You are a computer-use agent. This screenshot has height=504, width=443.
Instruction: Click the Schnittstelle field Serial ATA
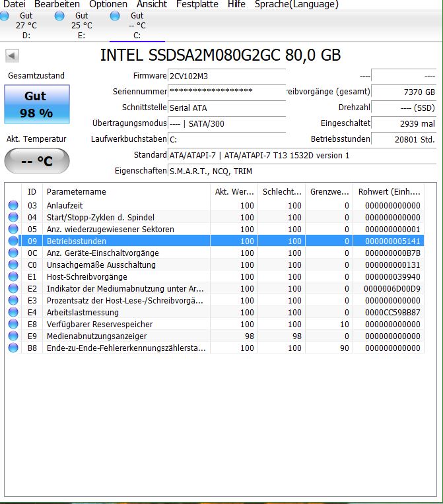tap(227, 108)
